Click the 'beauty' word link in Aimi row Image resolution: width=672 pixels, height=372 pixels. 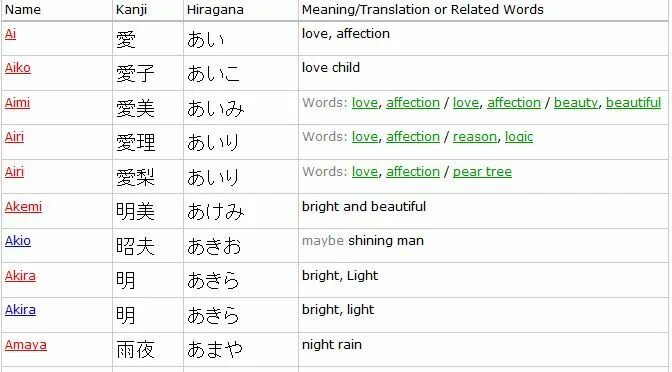pos(576,103)
